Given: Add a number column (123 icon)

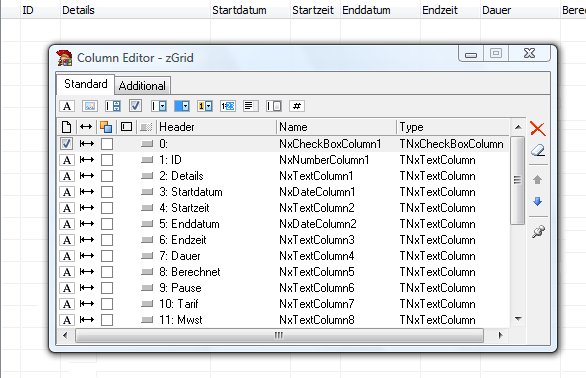Looking at the screenshot, I should [228, 106].
